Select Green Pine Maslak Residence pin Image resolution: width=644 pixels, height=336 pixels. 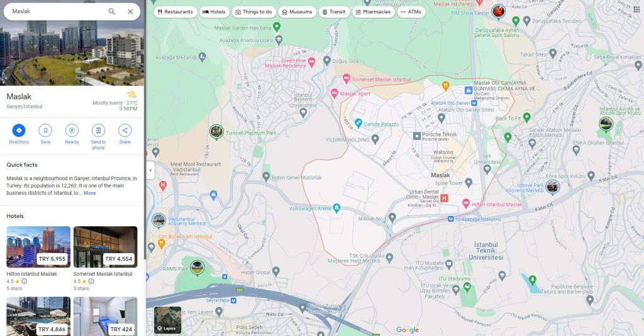click(312, 62)
